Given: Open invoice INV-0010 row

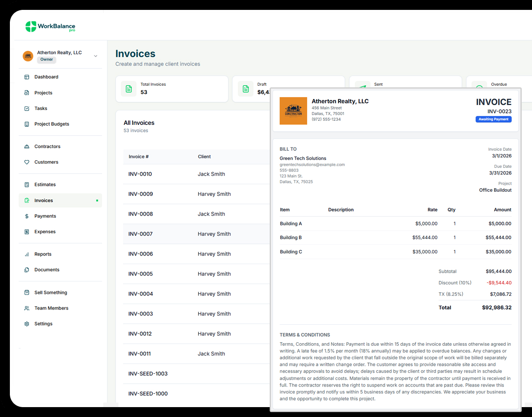Looking at the screenshot, I should [140, 174].
